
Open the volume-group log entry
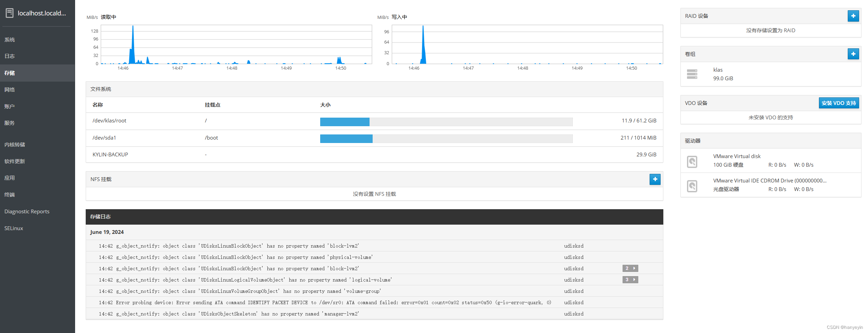coord(374,291)
